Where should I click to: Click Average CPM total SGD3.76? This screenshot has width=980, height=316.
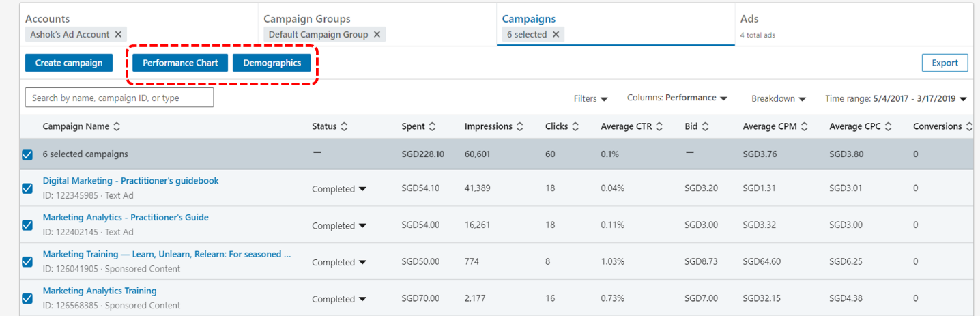click(x=760, y=154)
